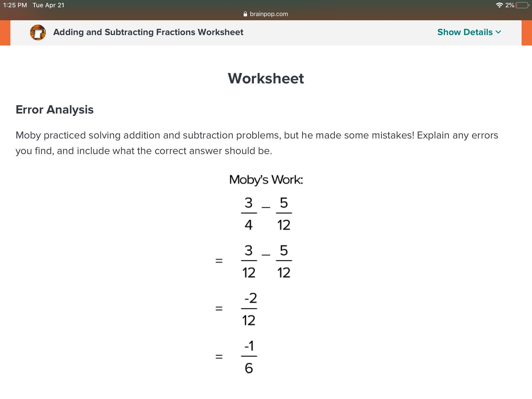The width and height of the screenshot is (532, 399).
Task: Click the Error Analysis heading
Action: pyautogui.click(x=55, y=110)
